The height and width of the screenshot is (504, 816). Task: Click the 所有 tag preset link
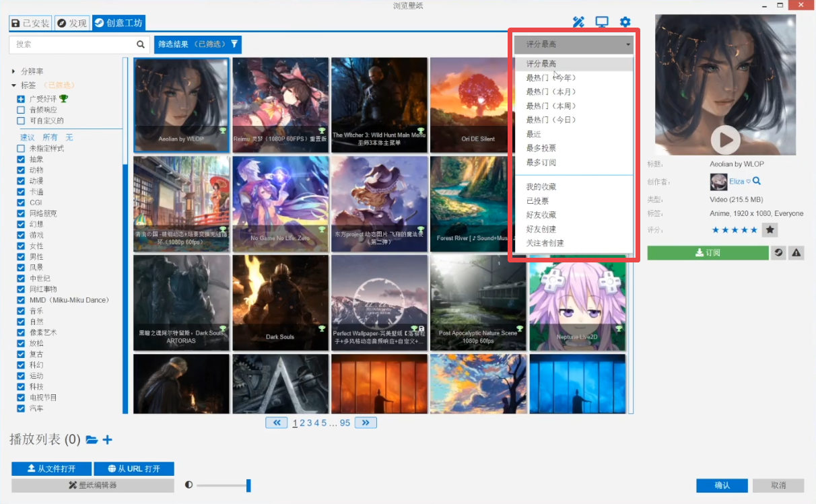(50, 137)
